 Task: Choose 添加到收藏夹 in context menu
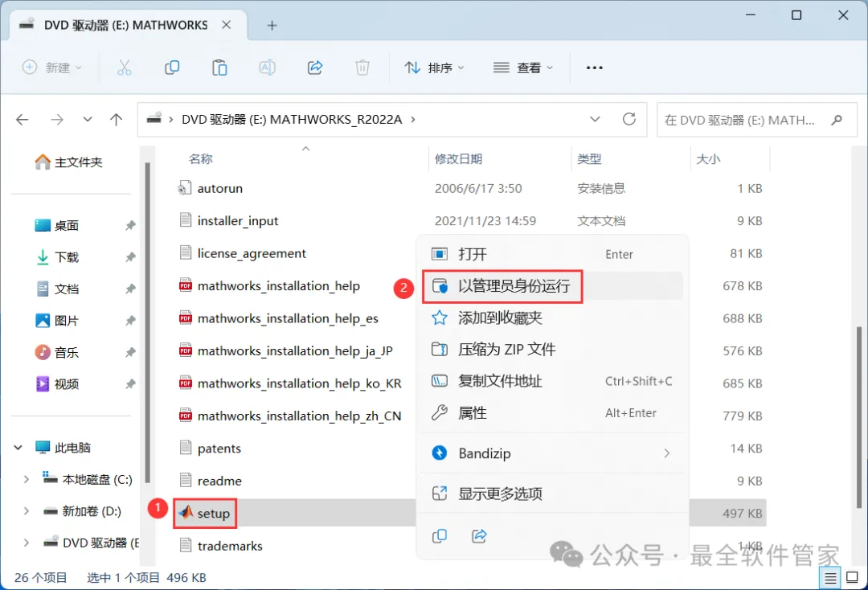click(x=552, y=318)
